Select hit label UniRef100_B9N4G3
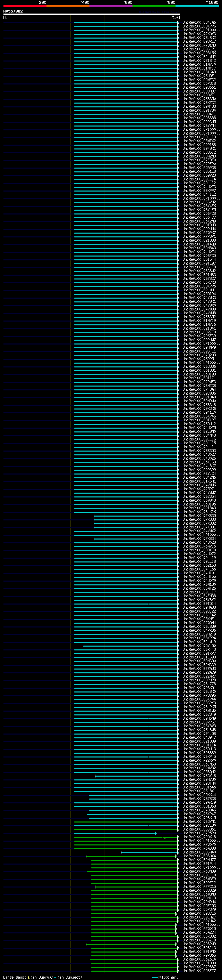The image size is (222, 980). 199,106
